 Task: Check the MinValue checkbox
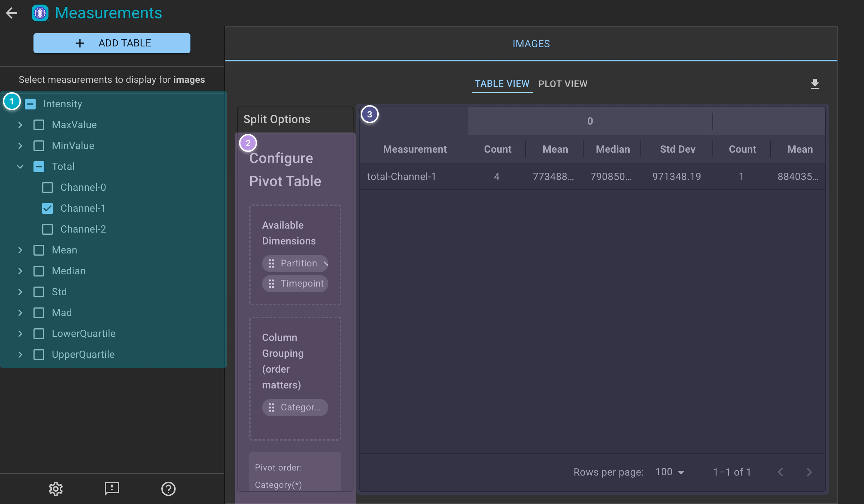coord(39,146)
